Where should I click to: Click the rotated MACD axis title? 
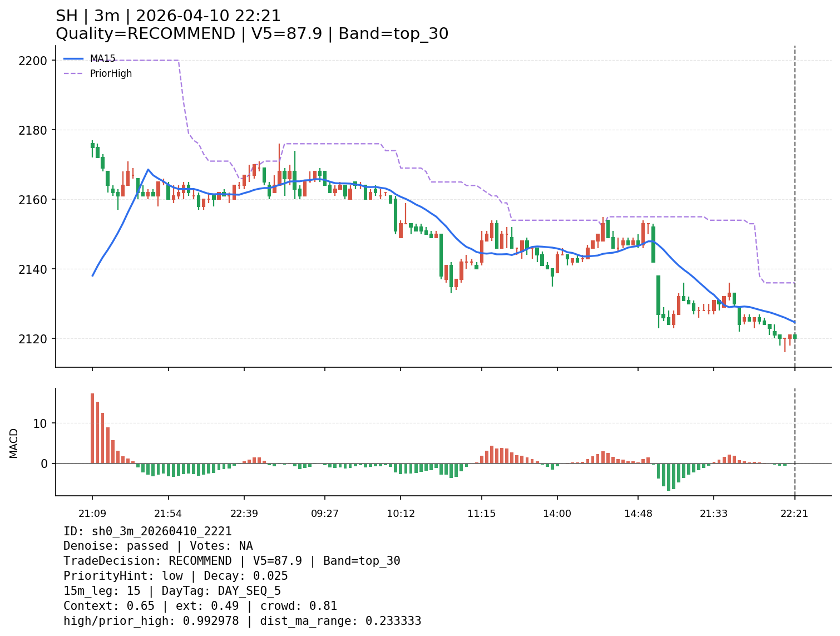tap(14, 443)
